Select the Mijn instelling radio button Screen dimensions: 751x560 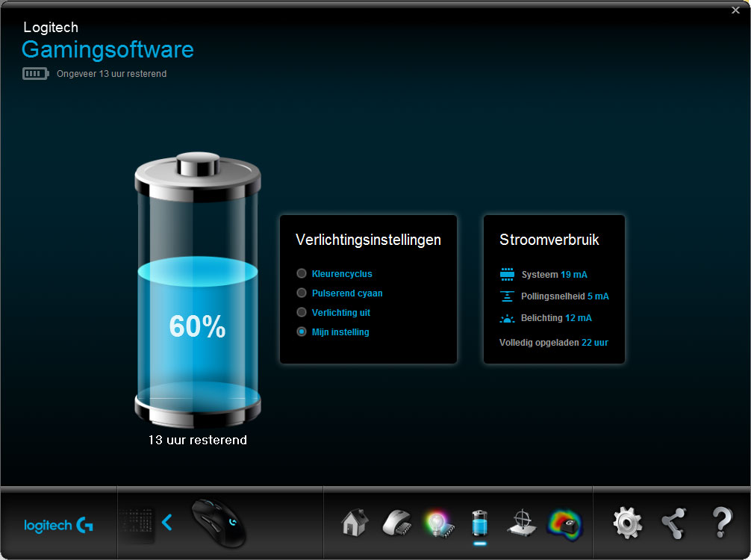click(302, 332)
